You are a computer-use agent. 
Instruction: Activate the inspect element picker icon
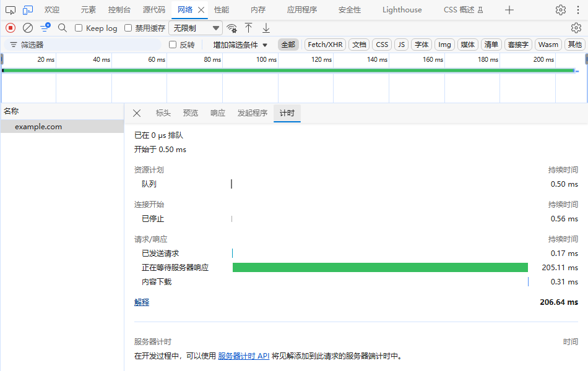pyautogui.click(x=11, y=10)
